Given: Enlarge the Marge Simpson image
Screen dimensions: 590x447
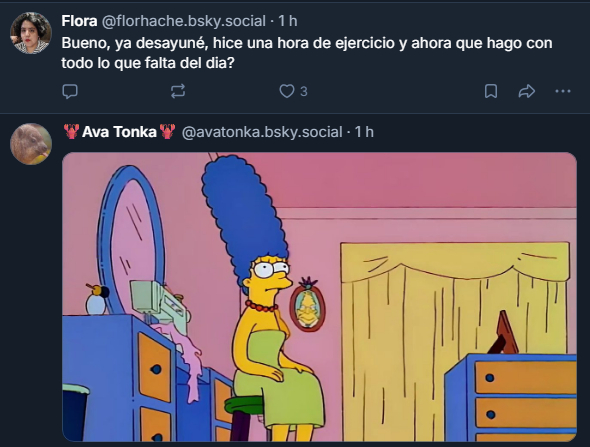Looking at the screenshot, I should coord(319,297).
